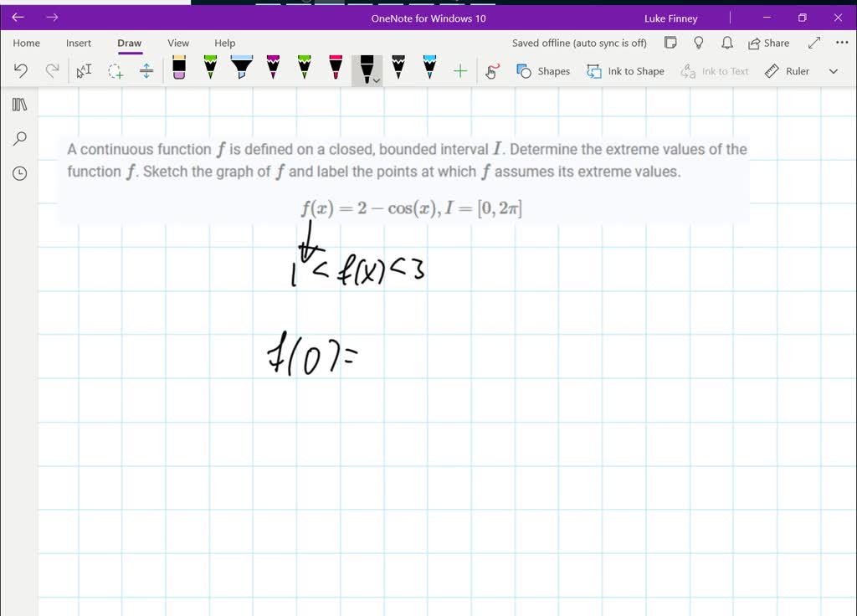The height and width of the screenshot is (616, 857).
Task: Select the Eraser tool
Action: 178,69
